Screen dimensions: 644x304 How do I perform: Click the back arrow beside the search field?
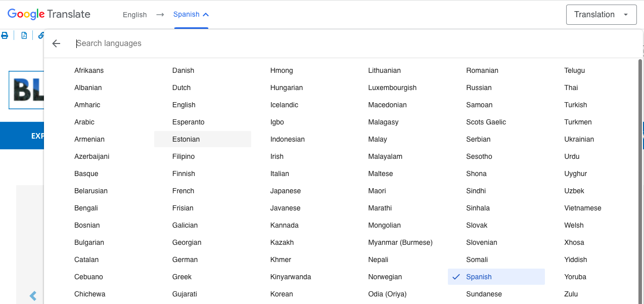[56, 44]
